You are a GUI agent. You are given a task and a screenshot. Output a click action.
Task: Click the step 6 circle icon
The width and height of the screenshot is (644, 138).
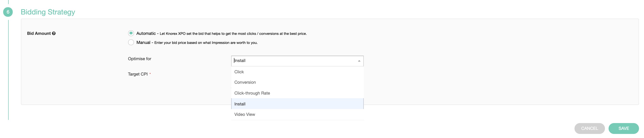tap(8, 12)
